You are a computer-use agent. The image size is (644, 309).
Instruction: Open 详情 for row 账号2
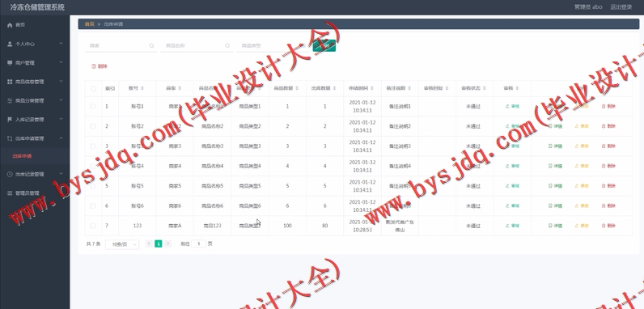point(555,126)
